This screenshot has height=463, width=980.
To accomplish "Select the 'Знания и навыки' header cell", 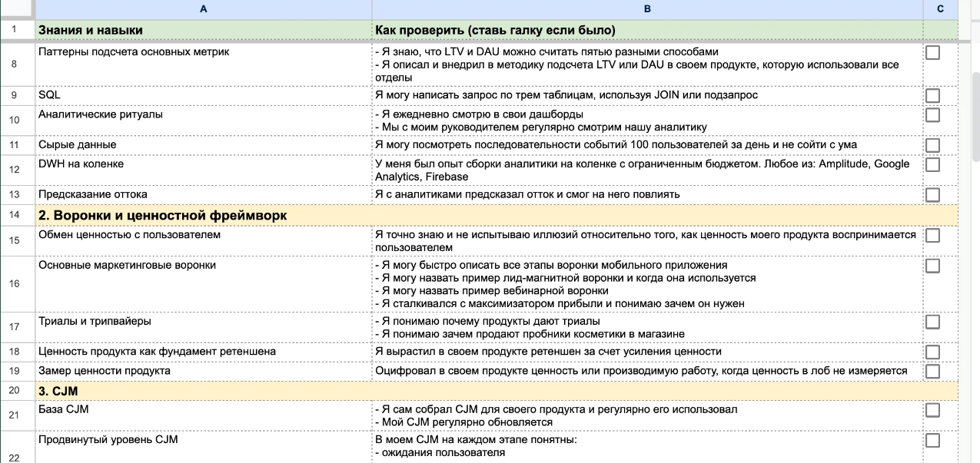I will (x=203, y=30).
